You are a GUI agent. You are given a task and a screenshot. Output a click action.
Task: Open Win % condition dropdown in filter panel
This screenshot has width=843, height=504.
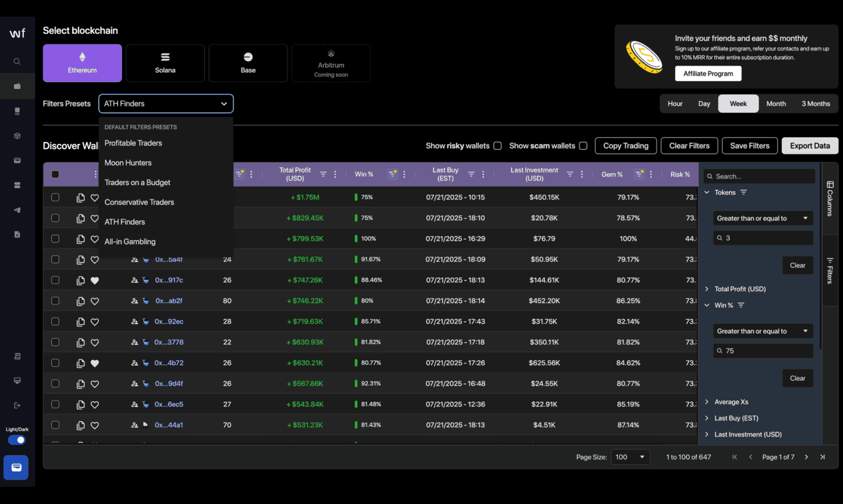763,331
